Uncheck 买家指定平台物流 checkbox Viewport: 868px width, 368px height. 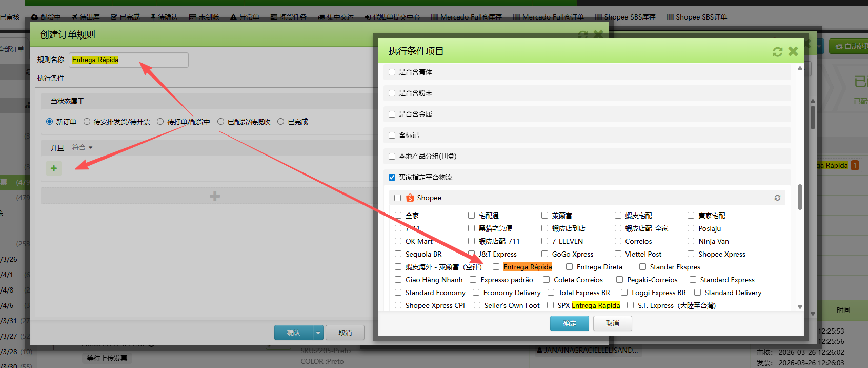coord(392,178)
